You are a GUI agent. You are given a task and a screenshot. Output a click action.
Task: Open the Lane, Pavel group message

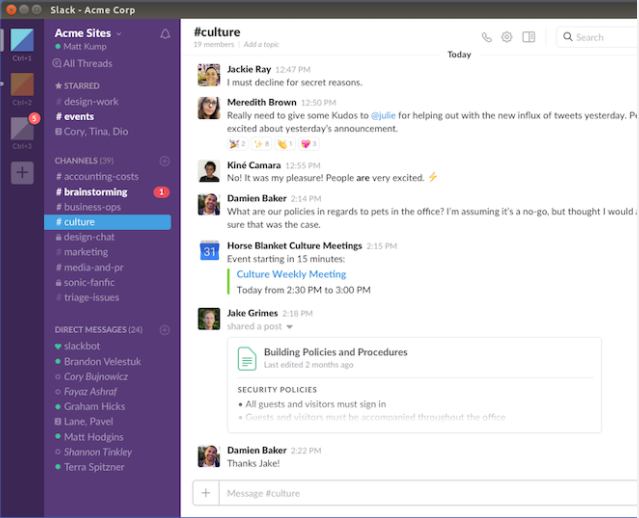click(84, 421)
